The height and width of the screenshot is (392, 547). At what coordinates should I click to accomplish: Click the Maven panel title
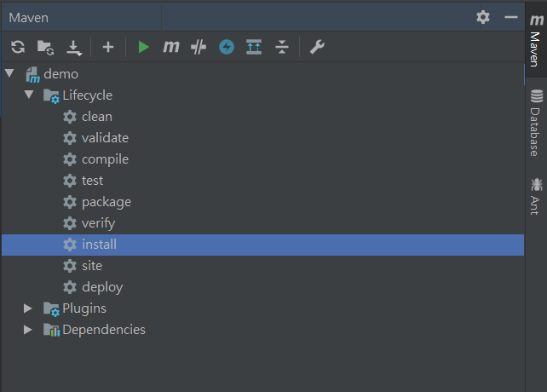(29, 18)
